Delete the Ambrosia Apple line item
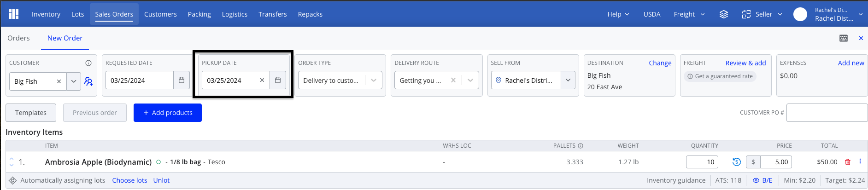The width and height of the screenshot is (868, 190). point(847,162)
